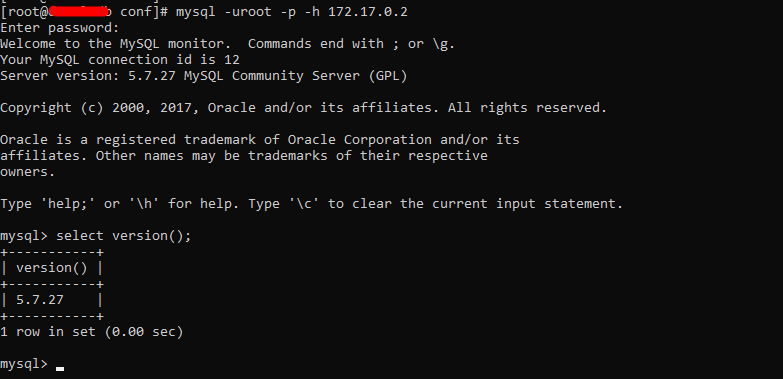Click the 'Enter password:' line

click(60, 28)
